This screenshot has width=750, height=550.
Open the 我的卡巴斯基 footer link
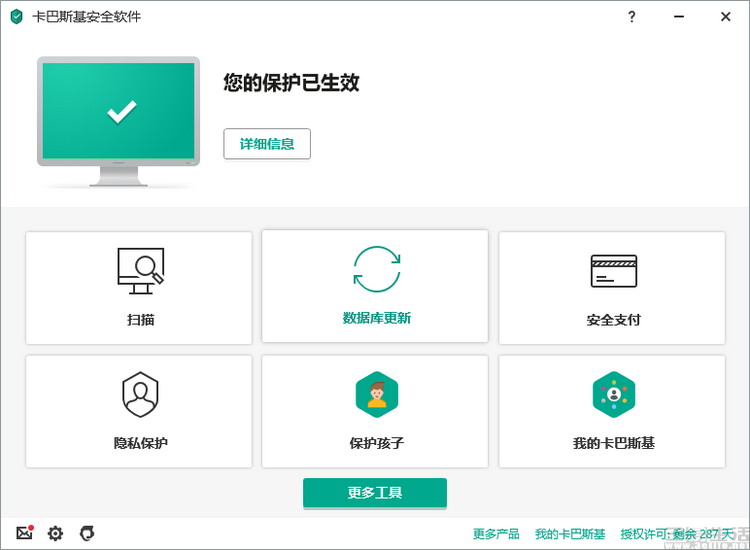pyautogui.click(x=570, y=534)
